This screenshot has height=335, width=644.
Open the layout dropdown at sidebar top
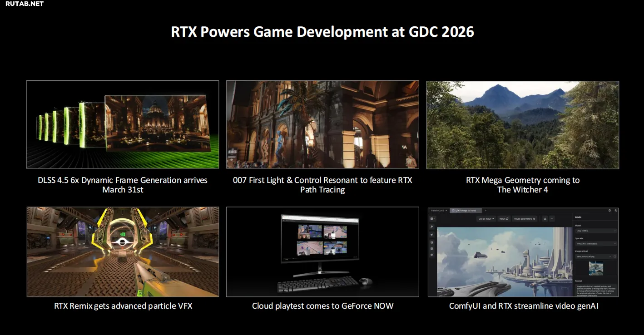tap(432, 219)
